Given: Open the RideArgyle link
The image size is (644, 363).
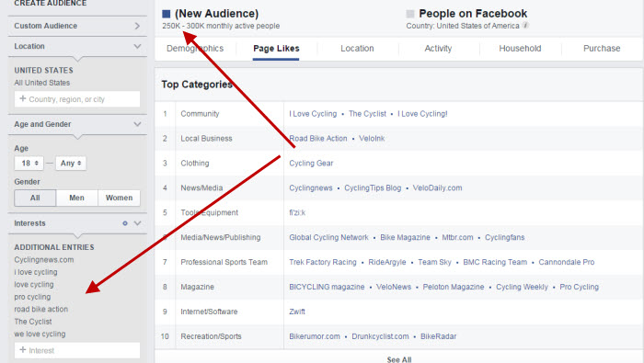Looking at the screenshot, I should click(387, 262).
